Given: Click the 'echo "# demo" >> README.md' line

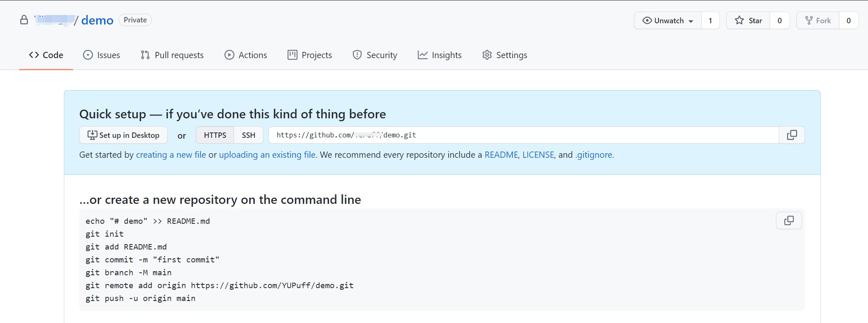Looking at the screenshot, I should 148,221.
